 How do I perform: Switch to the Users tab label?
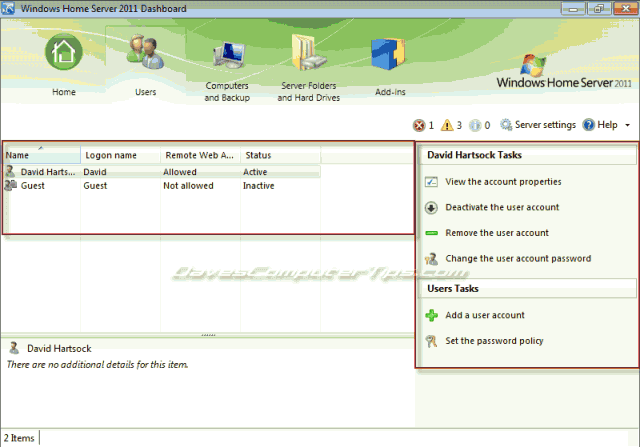click(x=145, y=92)
